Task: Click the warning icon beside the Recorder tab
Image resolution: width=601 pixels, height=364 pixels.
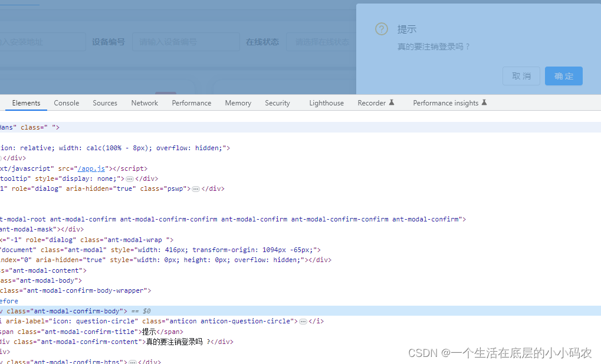Action: tap(393, 102)
